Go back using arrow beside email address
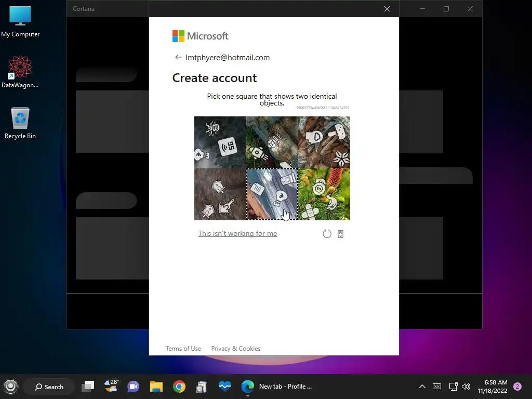 (x=178, y=57)
